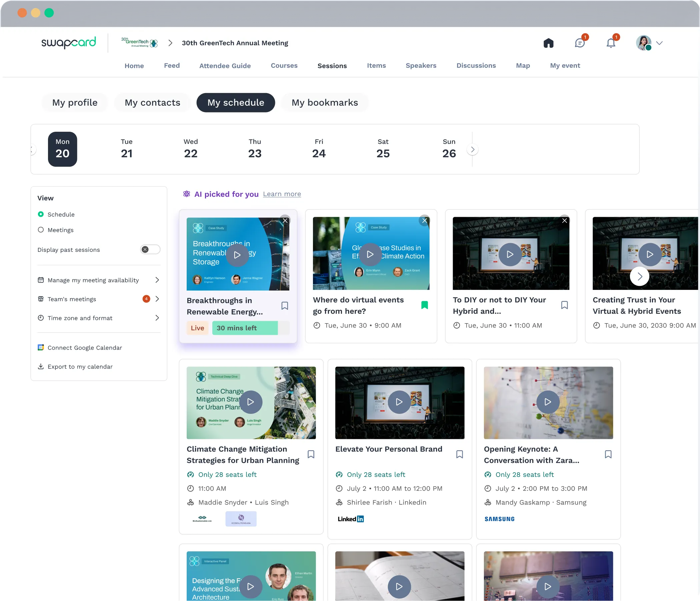This screenshot has width=700, height=601.
Task: Open the Home navigation tab
Action: click(134, 66)
